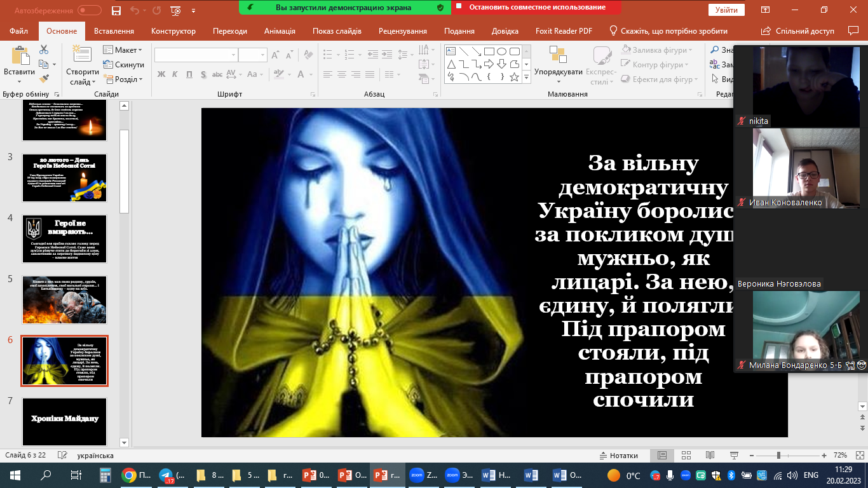This screenshot has width=868, height=488.
Task: Click the Numbered list icon
Action: (x=349, y=55)
